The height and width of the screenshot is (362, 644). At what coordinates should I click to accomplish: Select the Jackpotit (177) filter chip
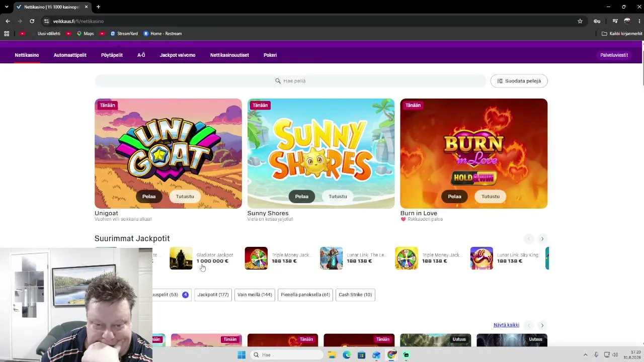[x=213, y=295]
